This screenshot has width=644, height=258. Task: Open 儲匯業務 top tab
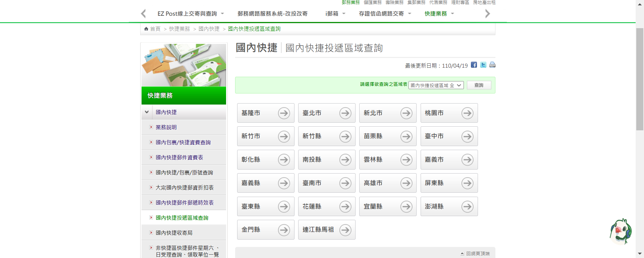click(373, 2)
